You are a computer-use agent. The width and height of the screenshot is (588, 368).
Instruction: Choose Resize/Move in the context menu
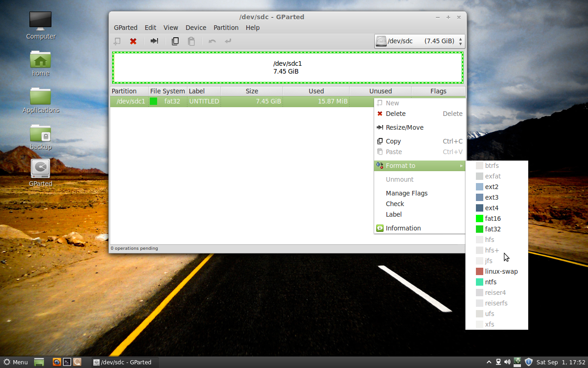pyautogui.click(x=420, y=127)
